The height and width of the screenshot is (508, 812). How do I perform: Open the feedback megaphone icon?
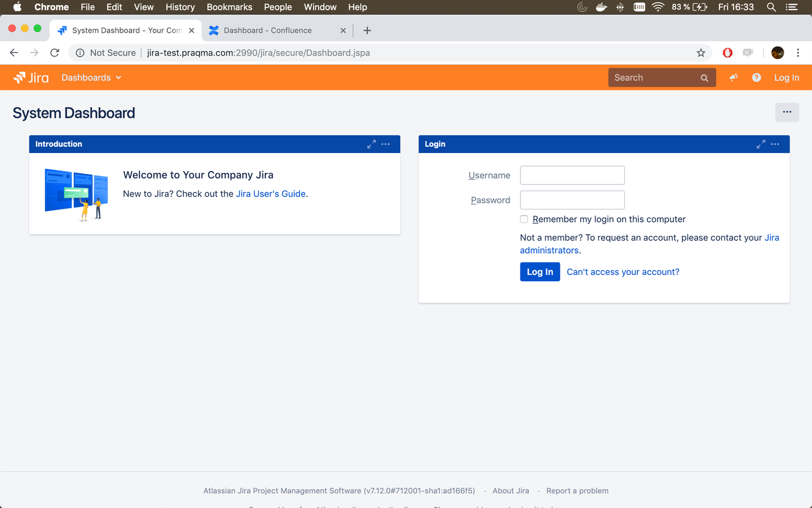pyautogui.click(x=734, y=77)
